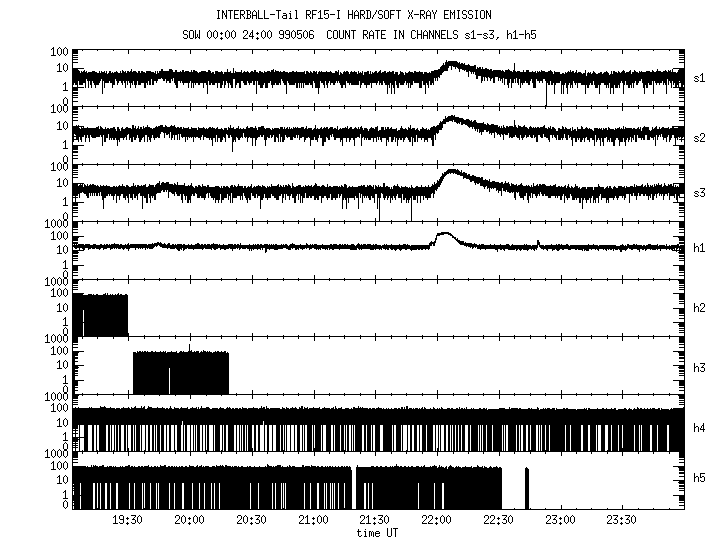Screen dimensions: 720x550
Task: Click the flare peak in the h1 panel
Action: 445,235
